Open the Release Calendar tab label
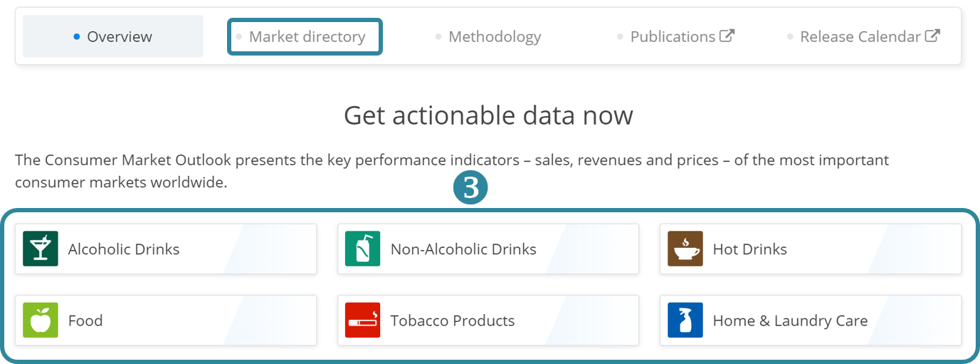The image size is (980, 364). pos(860,36)
